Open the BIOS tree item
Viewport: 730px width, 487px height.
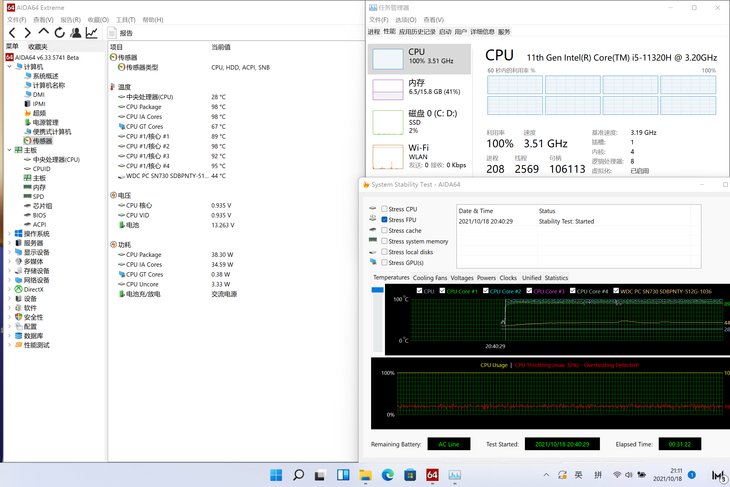coord(40,215)
